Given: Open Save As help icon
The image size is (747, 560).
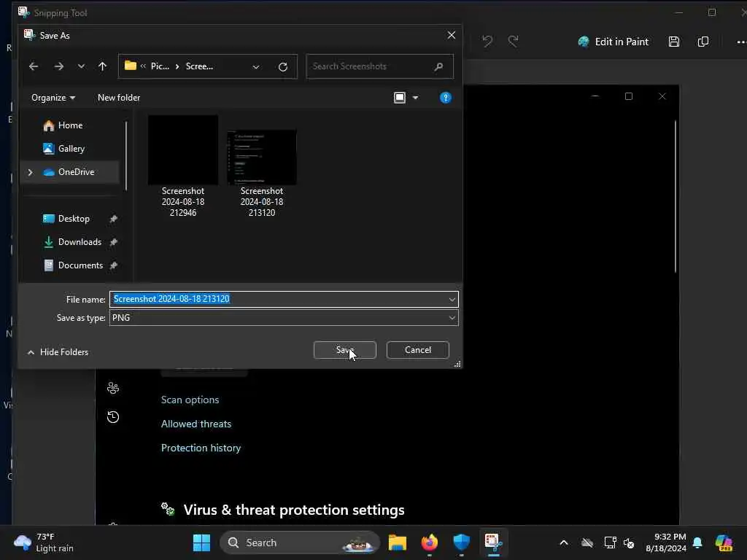Looking at the screenshot, I should click(x=446, y=98).
